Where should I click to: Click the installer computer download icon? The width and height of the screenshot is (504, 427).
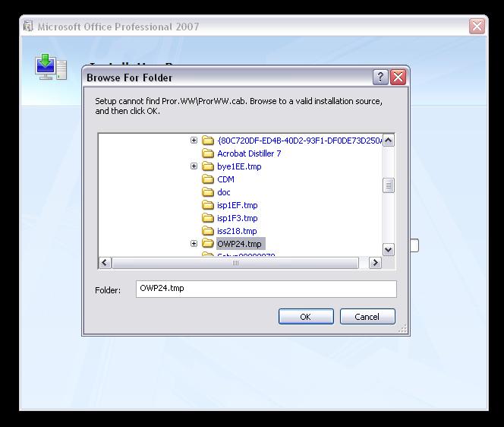[x=51, y=67]
